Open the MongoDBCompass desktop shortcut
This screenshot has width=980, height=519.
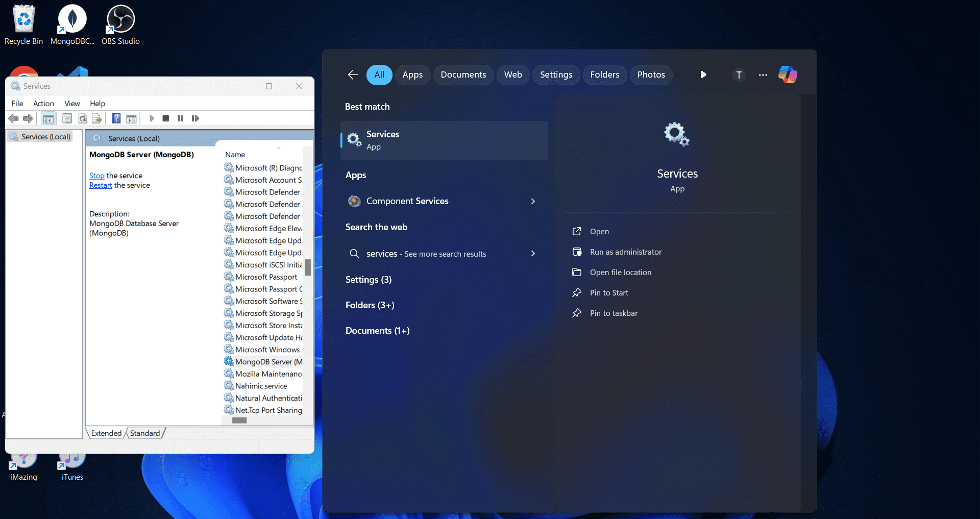click(72, 24)
